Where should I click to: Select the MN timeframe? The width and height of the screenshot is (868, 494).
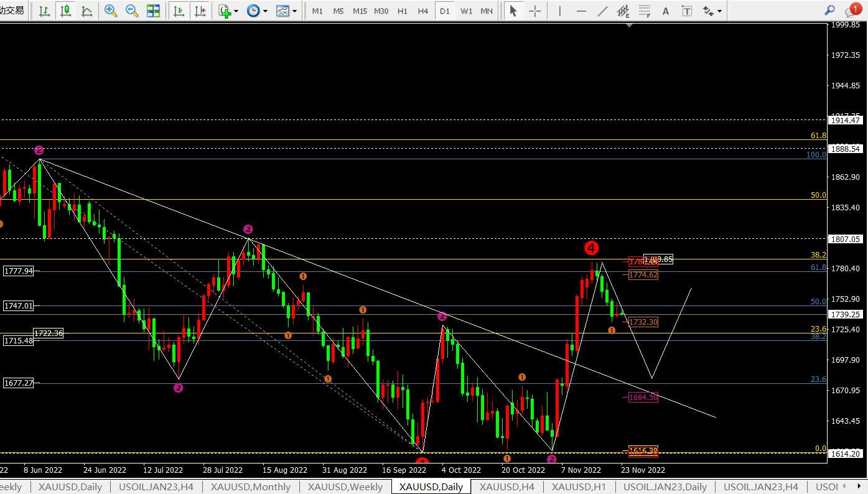(487, 11)
